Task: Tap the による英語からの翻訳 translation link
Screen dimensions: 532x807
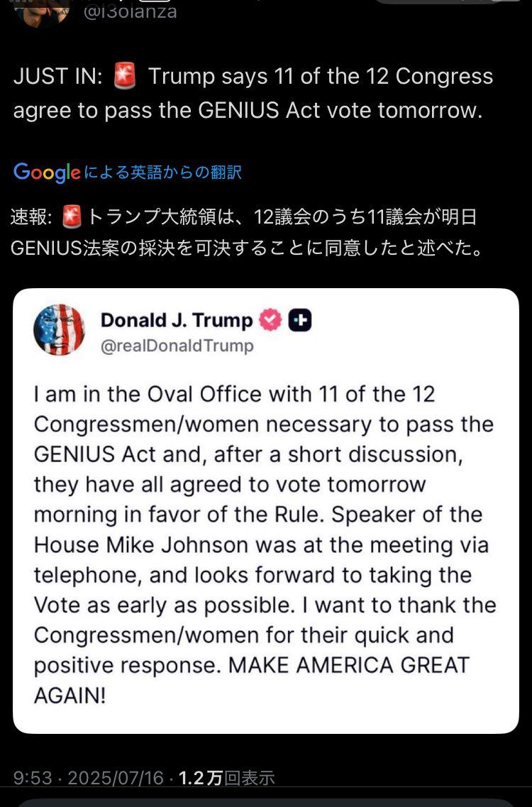Action: point(163,172)
